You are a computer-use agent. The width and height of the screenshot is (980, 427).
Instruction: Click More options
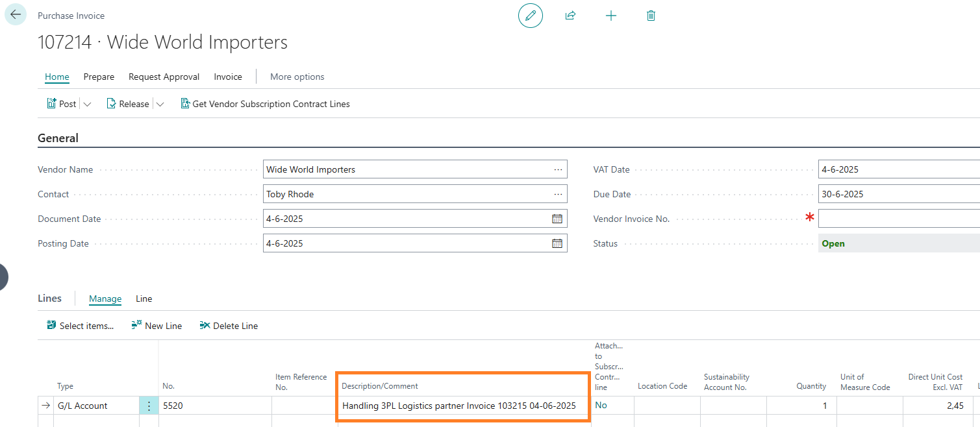297,77
